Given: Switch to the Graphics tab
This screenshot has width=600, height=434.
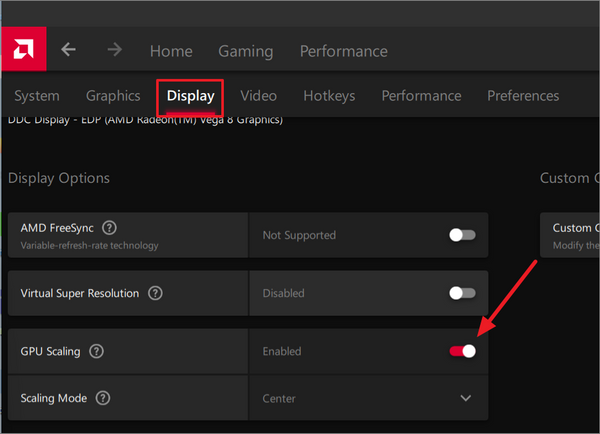Looking at the screenshot, I should (x=113, y=96).
